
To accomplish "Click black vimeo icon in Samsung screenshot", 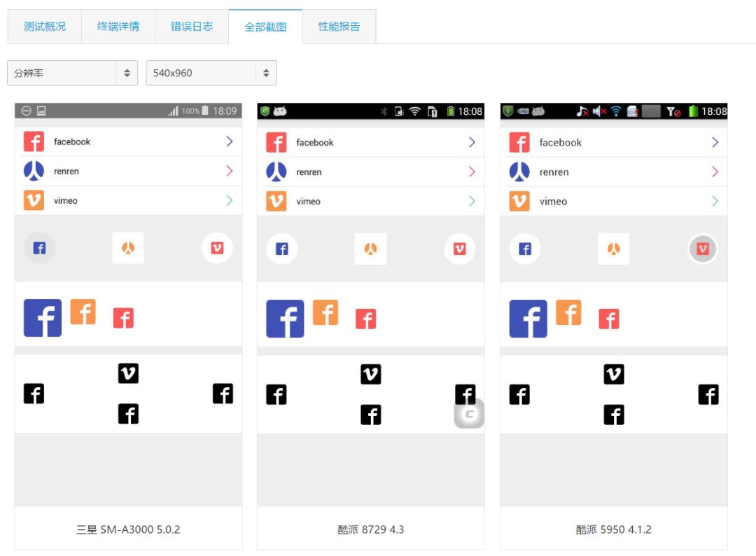I will 128,373.
